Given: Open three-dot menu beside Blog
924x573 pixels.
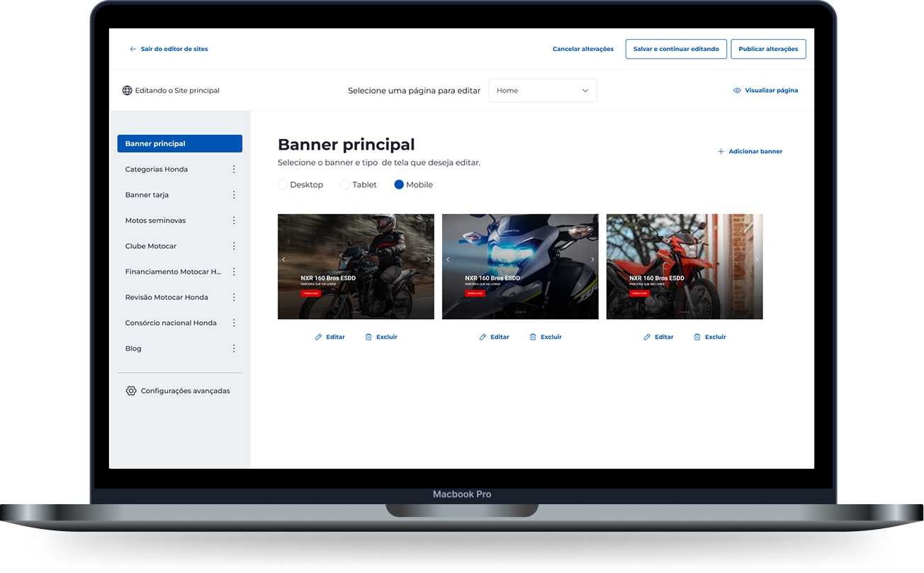Looking at the screenshot, I should click(x=234, y=348).
